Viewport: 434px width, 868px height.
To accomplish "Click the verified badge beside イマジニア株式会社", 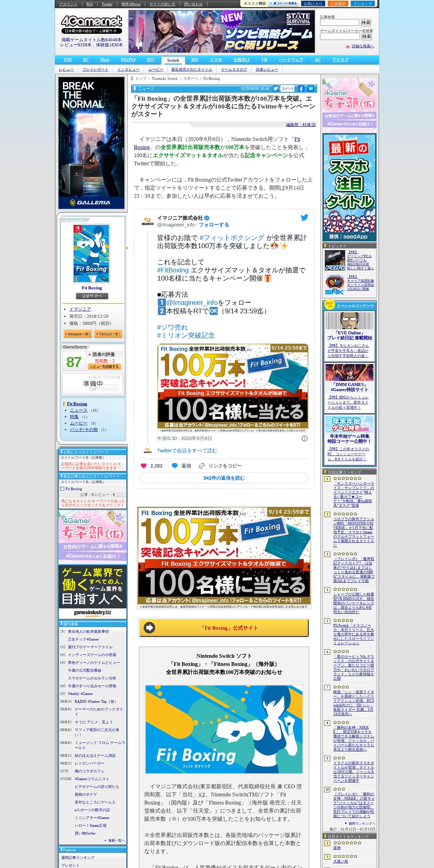I will point(207,218).
